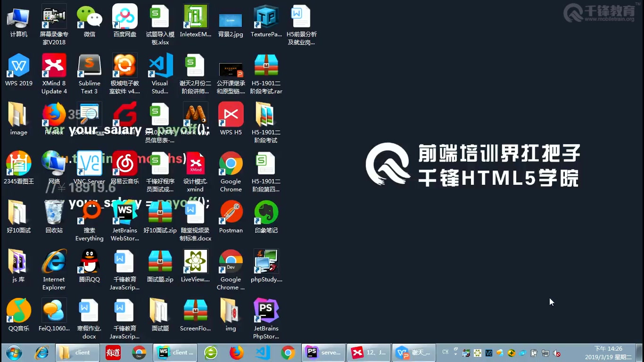Viewport: 644px width, 362px height.
Task: Open the H5-1901二阶段考试 folder
Action: pyautogui.click(x=266, y=123)
